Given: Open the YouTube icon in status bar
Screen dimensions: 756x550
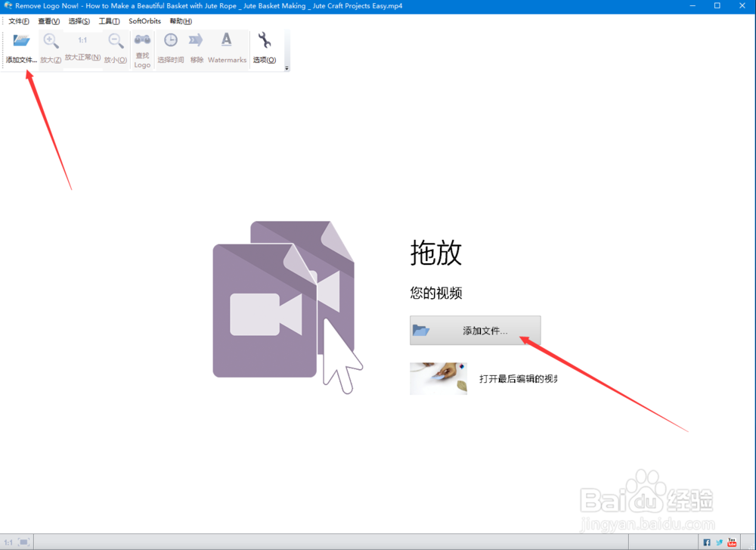Looking at the screenshot, I should [732, 542].
